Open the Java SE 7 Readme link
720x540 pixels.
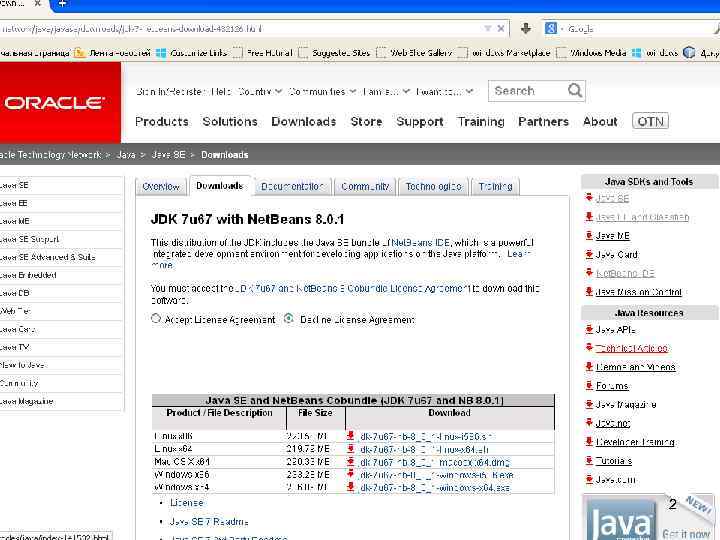coord(209,522)
